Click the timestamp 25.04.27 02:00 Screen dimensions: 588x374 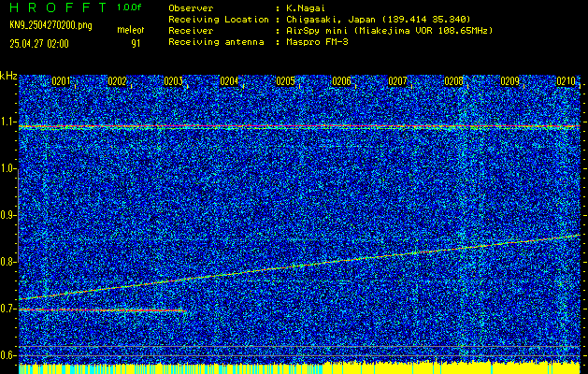click(39, 44)
